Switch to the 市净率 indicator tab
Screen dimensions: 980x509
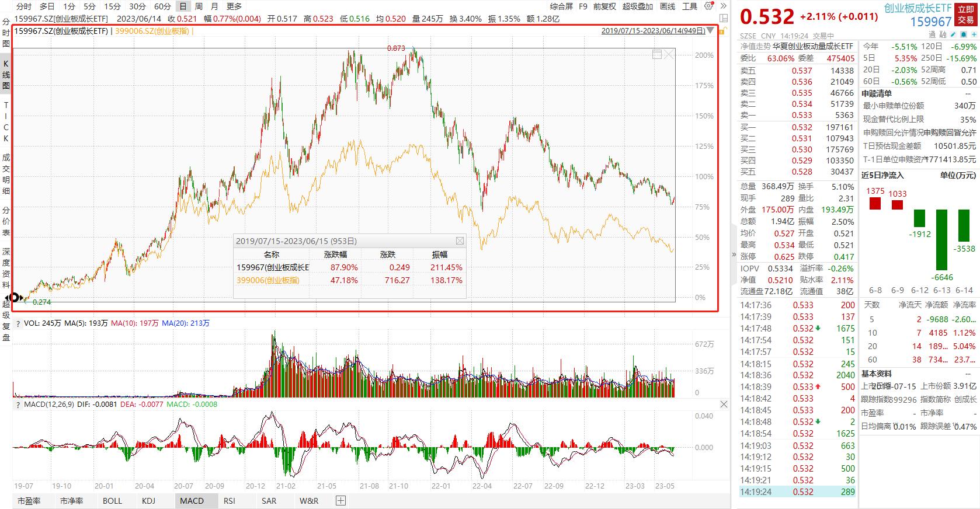click(72, 500)
